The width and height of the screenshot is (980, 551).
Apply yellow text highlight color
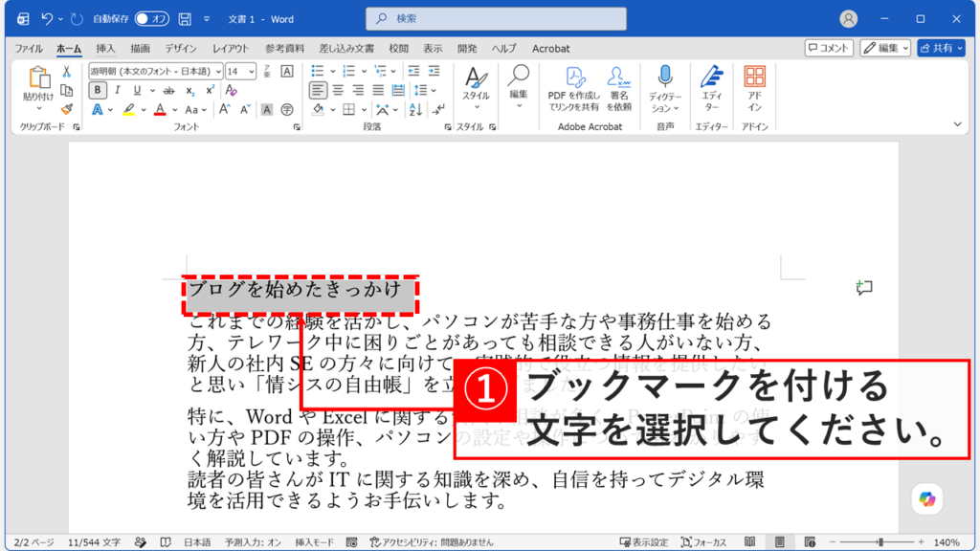(x=129, y=110)
